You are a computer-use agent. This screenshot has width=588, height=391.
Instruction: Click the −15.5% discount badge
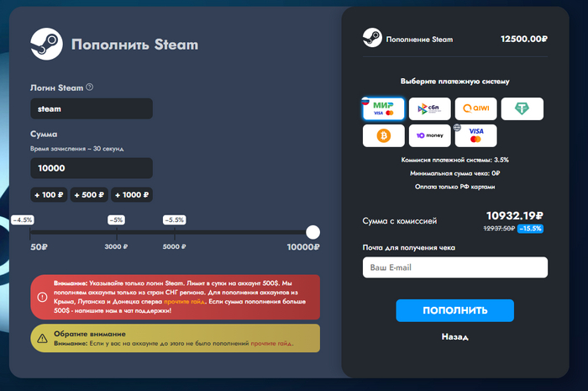[530, 229]
